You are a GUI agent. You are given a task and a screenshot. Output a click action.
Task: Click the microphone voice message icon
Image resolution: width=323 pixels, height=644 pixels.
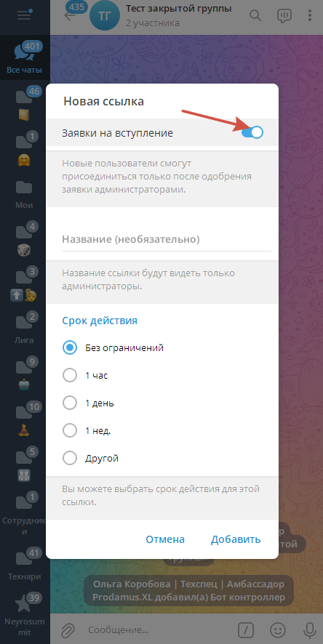pos(308,629)
